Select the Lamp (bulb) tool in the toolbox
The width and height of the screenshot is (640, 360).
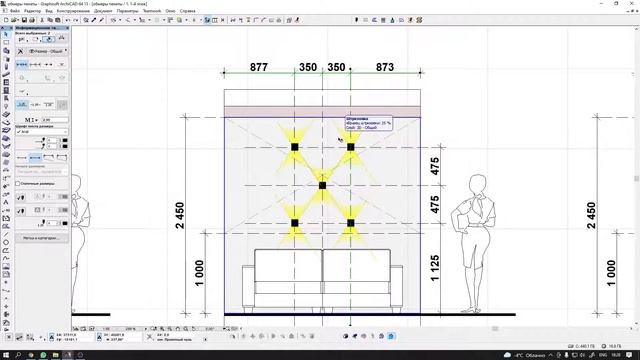(x=6, y=107)
